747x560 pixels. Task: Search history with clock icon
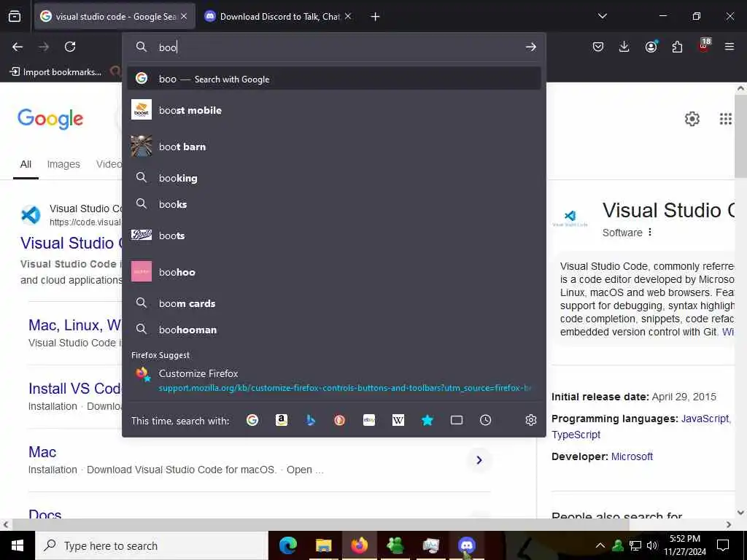pyautogui.click(x=485, y=420)
